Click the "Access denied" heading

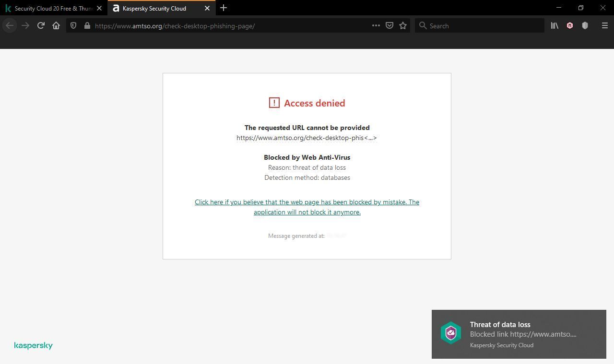pos(315,103)
